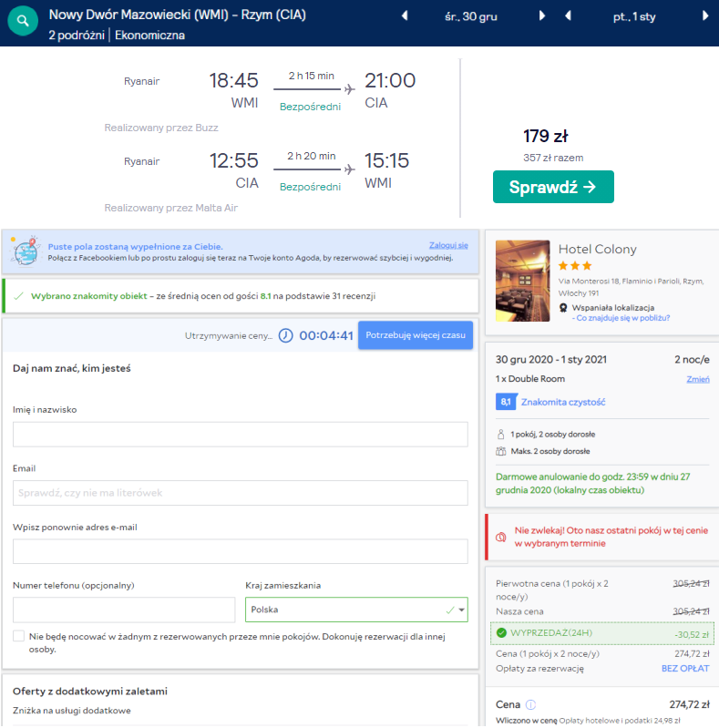The width and height of the screenshot is (719, 728).
Task: Go to previous departure date arrow
Action: (x=406, y=16)
